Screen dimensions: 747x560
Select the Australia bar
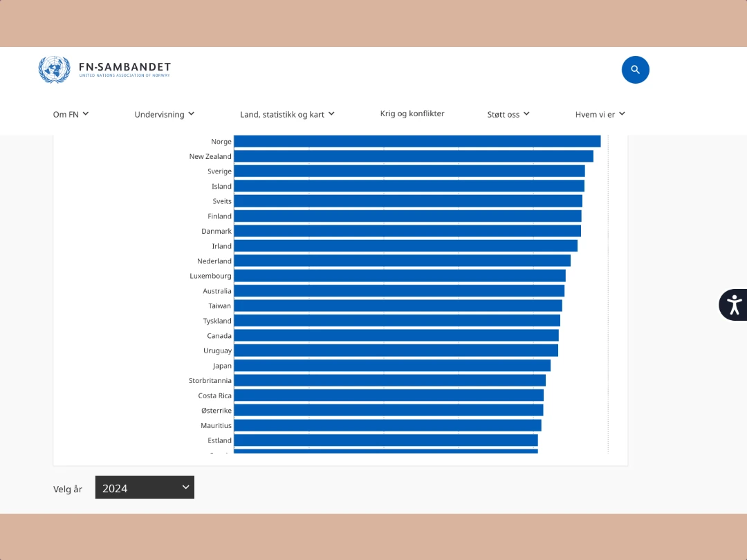pyautogui.click(x=399, y=291)
